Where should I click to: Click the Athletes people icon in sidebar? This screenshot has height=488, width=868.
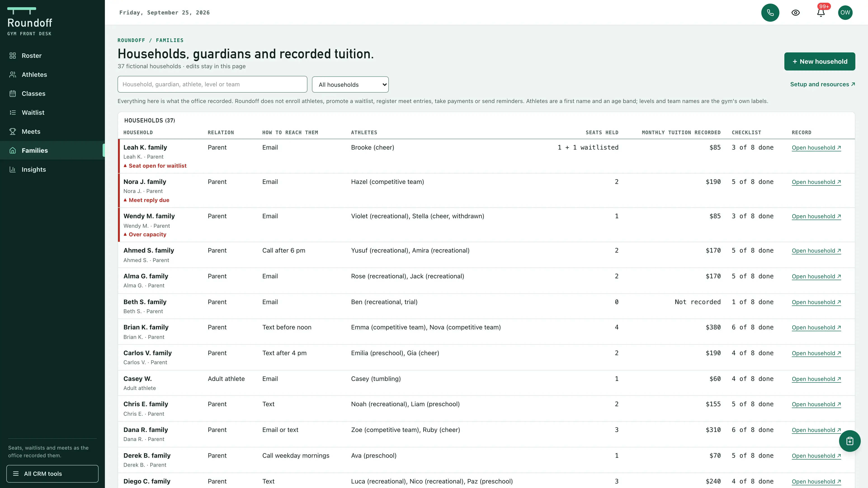tap(12, 74)
